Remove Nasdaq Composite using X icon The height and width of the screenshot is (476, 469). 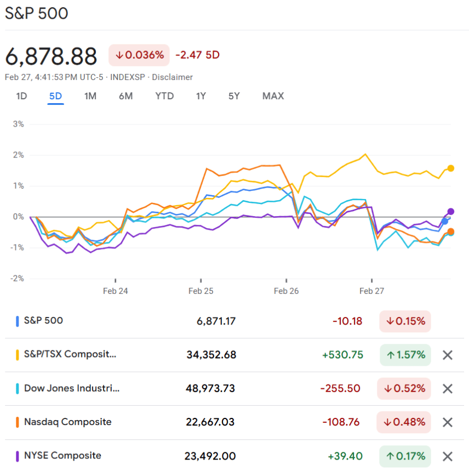click(x=447, y=422)
